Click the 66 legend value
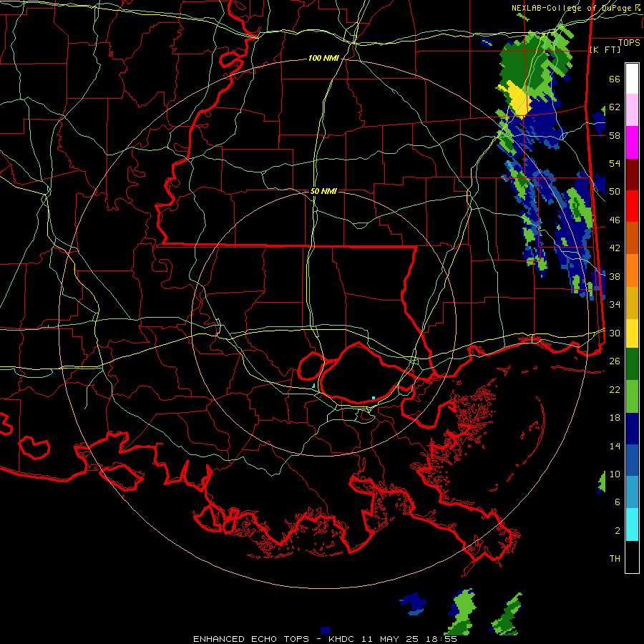This screenshot has height=644, width=644. (615, 79)
